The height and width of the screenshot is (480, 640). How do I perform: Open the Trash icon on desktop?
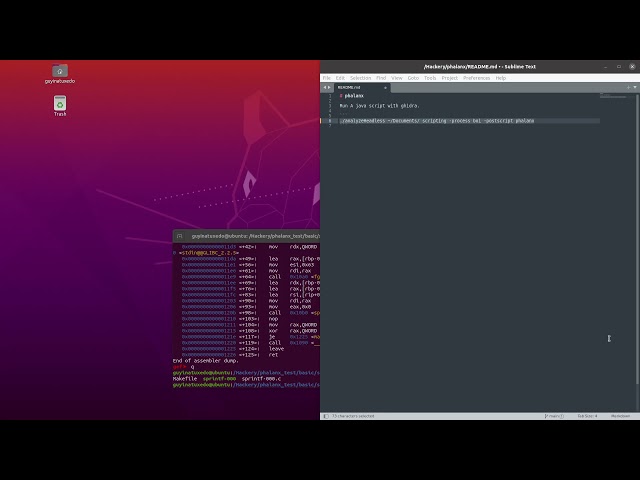coord(60,106)
